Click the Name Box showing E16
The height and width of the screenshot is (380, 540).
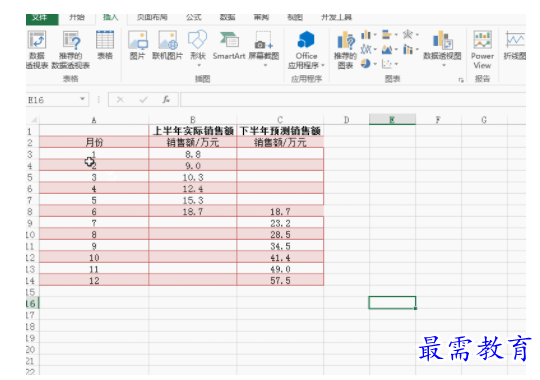pos(52,100)
